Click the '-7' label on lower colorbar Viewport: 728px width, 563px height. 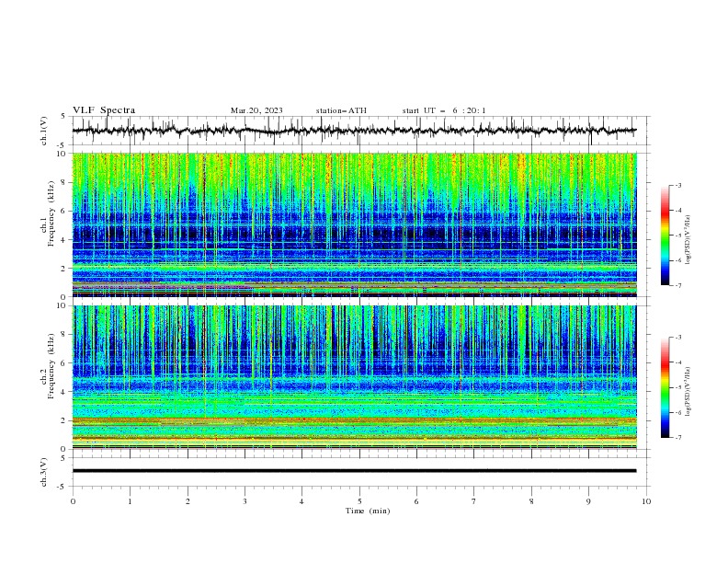point(677,437)
